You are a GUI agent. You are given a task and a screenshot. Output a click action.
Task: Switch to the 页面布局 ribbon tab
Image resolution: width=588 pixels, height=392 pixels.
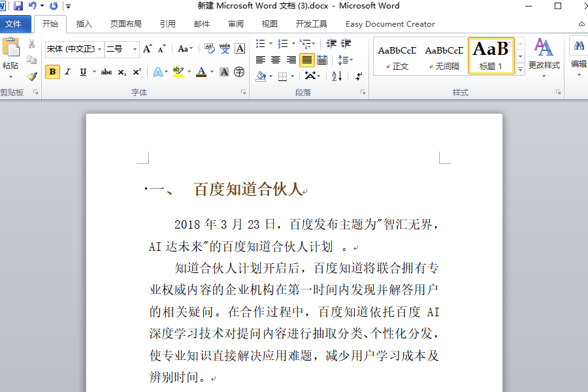coord(125,24)
